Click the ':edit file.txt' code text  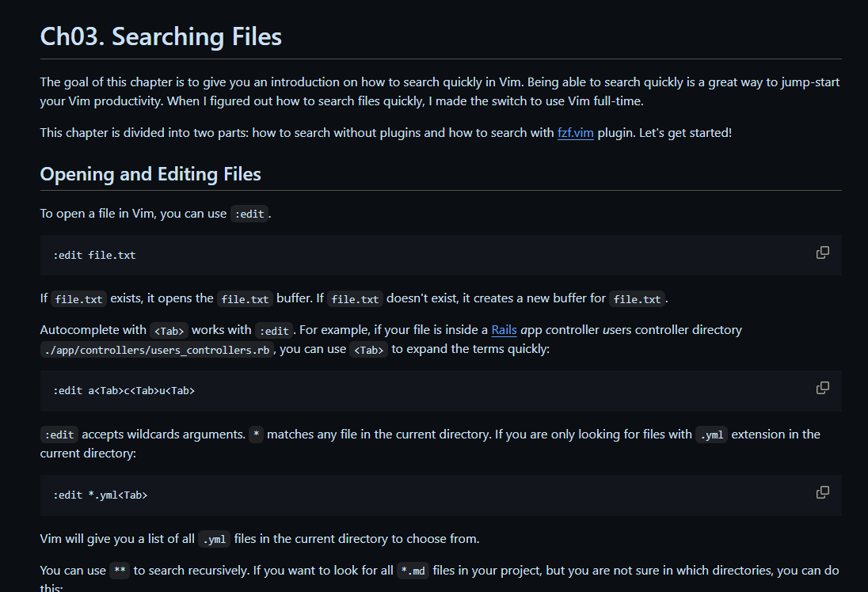point(94,255)
